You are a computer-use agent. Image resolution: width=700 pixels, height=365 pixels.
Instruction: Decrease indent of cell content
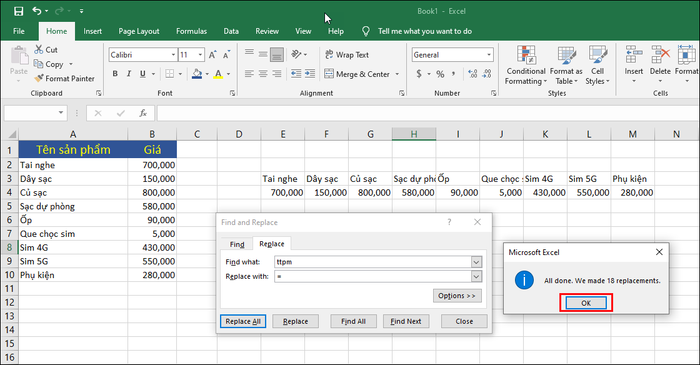(296, 74)
